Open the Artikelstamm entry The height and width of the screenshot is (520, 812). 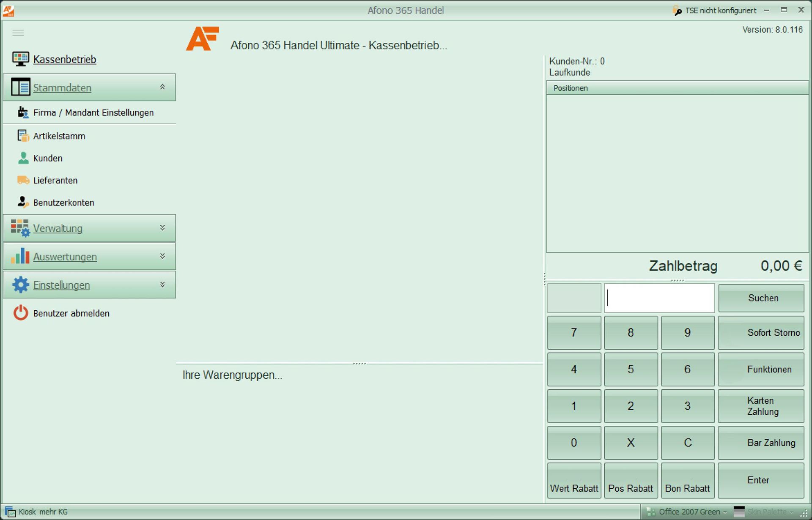[x=59, y=136]
